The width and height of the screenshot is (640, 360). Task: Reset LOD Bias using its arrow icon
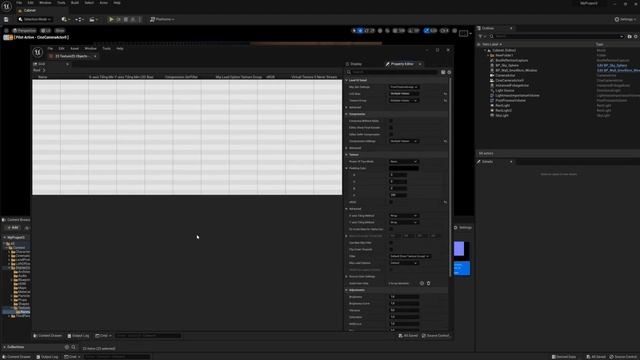(445, 94)
